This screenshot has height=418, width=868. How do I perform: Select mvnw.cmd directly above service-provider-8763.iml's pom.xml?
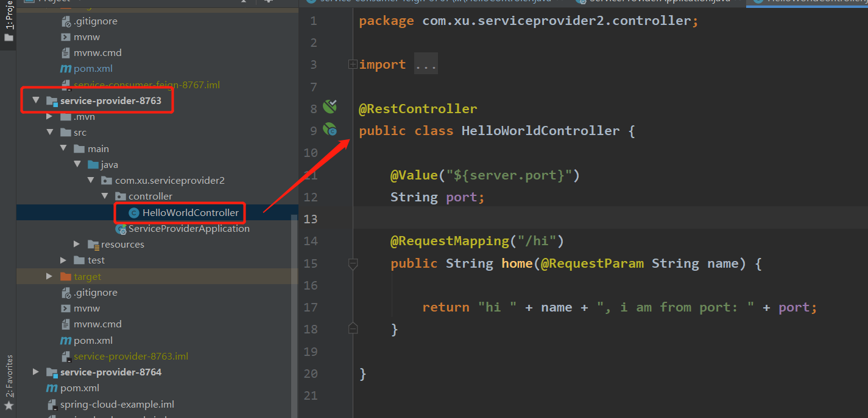coord(97,324)
